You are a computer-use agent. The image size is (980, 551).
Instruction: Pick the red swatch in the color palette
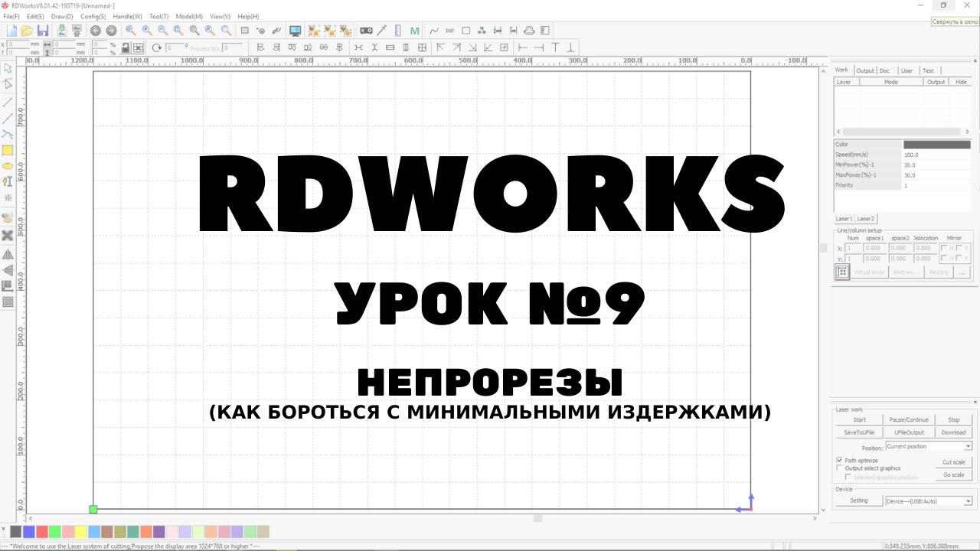(42, 531)
